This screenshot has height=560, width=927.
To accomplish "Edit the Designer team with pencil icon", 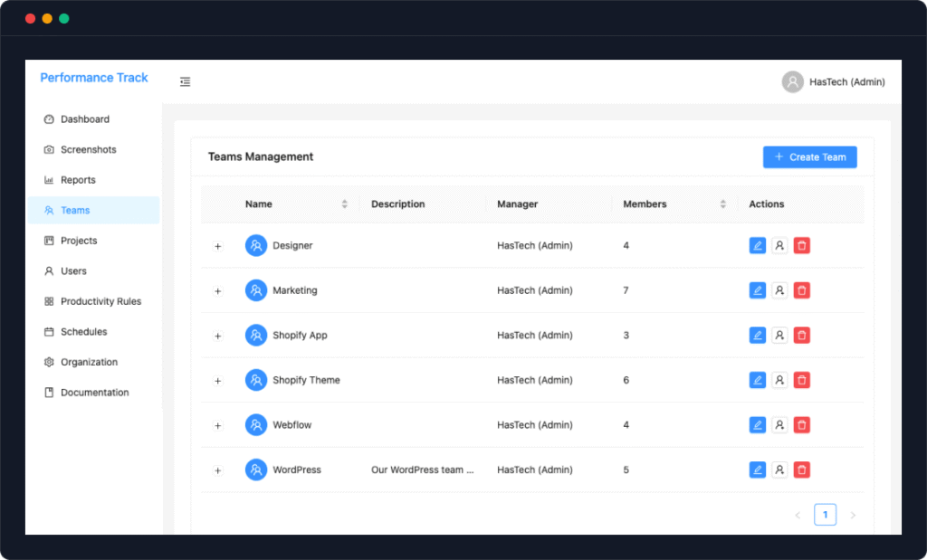I will [758, 246].
